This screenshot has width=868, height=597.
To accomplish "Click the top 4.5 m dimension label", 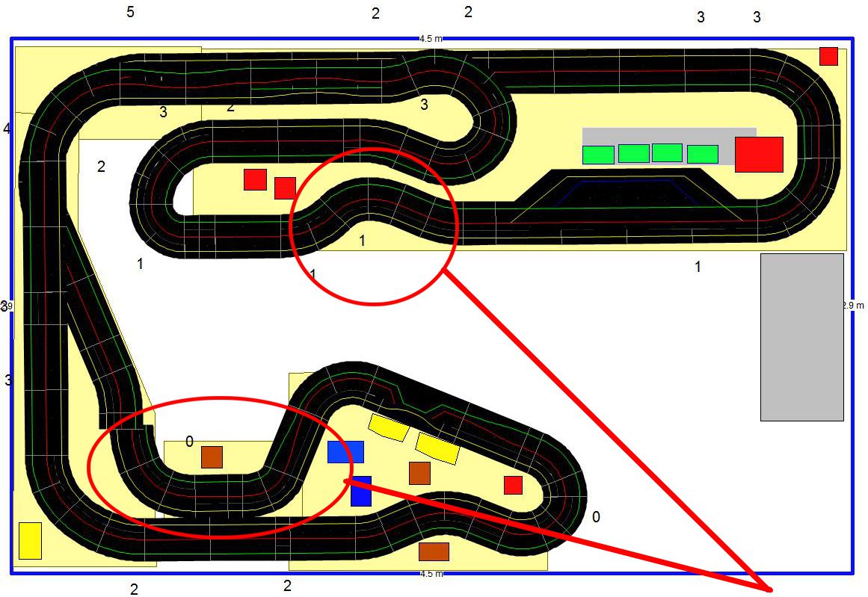I will (x=431, y=38).
